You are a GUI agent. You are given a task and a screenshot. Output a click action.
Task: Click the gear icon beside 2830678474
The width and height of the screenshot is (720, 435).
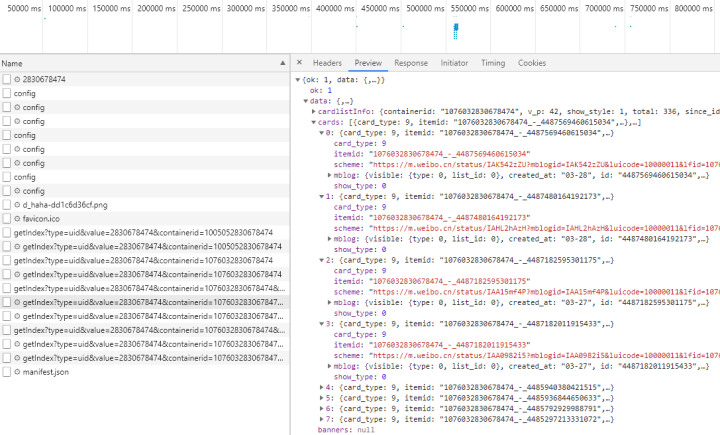pos(17,79)
